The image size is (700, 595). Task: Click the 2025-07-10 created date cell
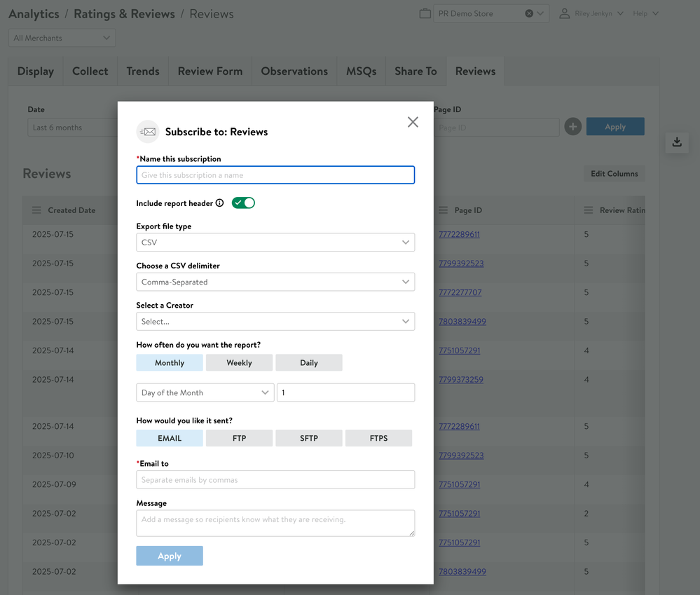[53, 456]
